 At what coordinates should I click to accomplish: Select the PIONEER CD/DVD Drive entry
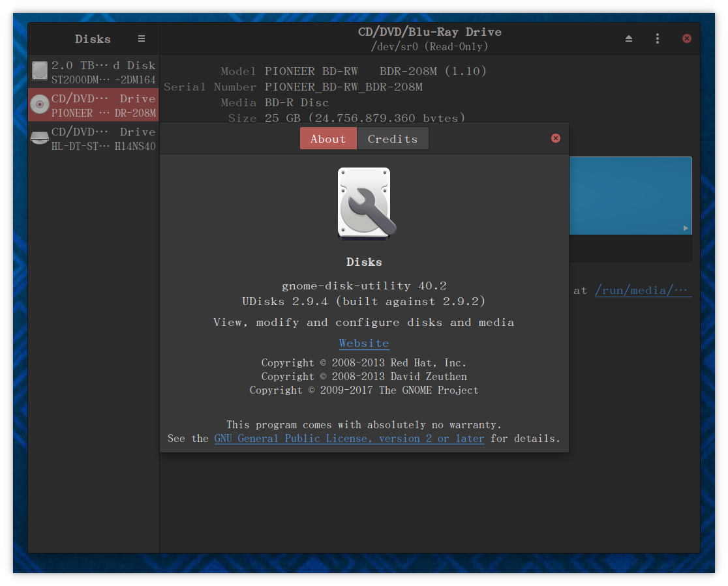[x=93, y=105]
